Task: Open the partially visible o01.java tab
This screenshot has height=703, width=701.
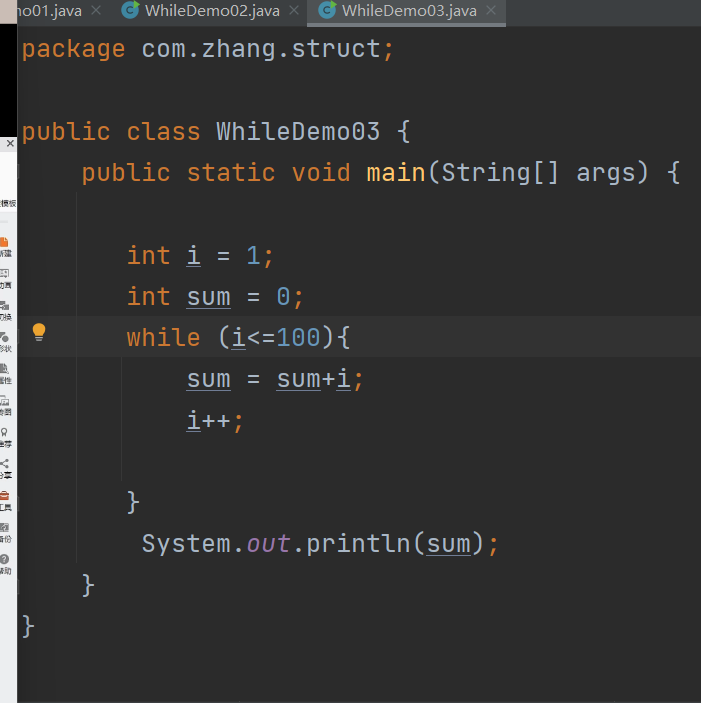Action: (x=49, y=11)
